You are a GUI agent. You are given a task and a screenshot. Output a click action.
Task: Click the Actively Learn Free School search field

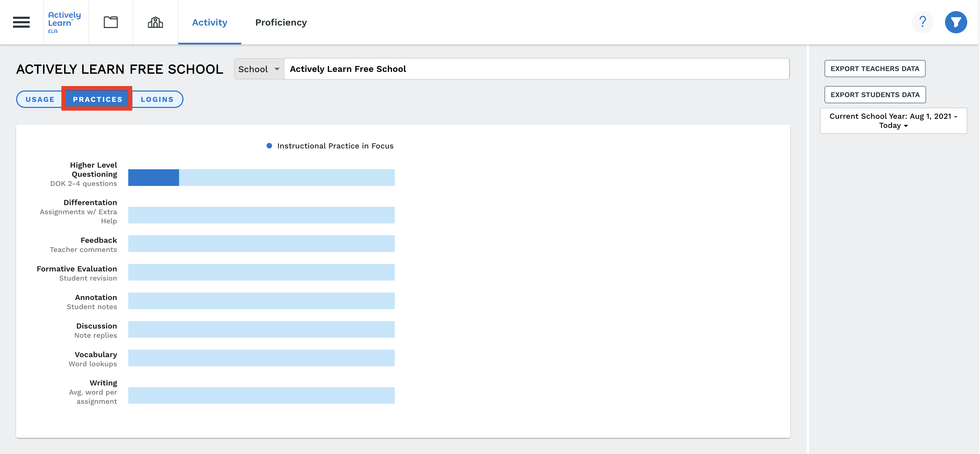[536, 69]
